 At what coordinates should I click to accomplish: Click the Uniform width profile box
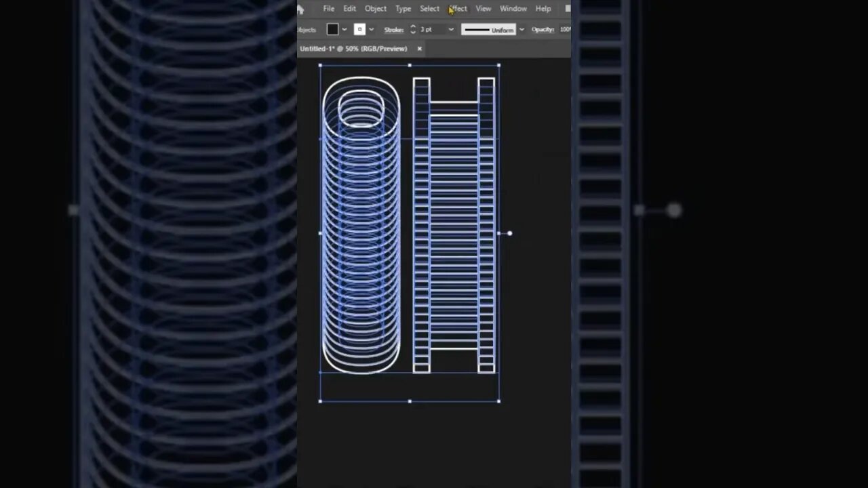click(x=488, y=29)
